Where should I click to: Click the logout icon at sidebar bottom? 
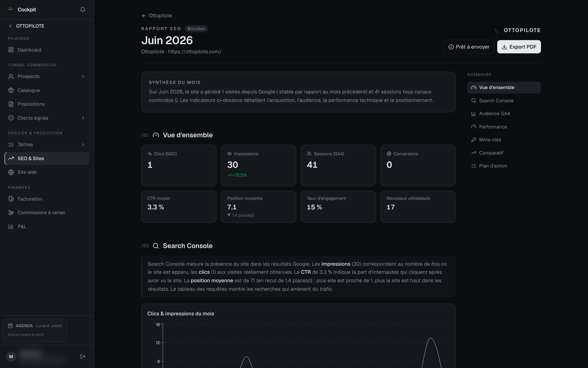tap(83, 356)
